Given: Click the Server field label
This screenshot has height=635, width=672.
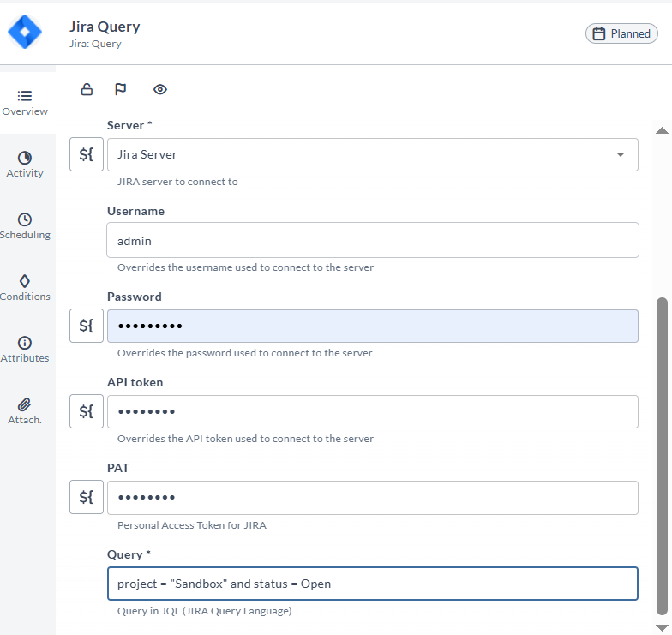Looking at the screenshot, I should tap(129, 125).
